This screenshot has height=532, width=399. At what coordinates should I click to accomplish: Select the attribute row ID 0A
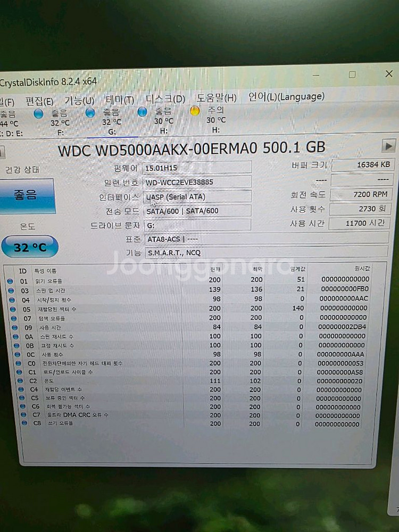(190, 336)
